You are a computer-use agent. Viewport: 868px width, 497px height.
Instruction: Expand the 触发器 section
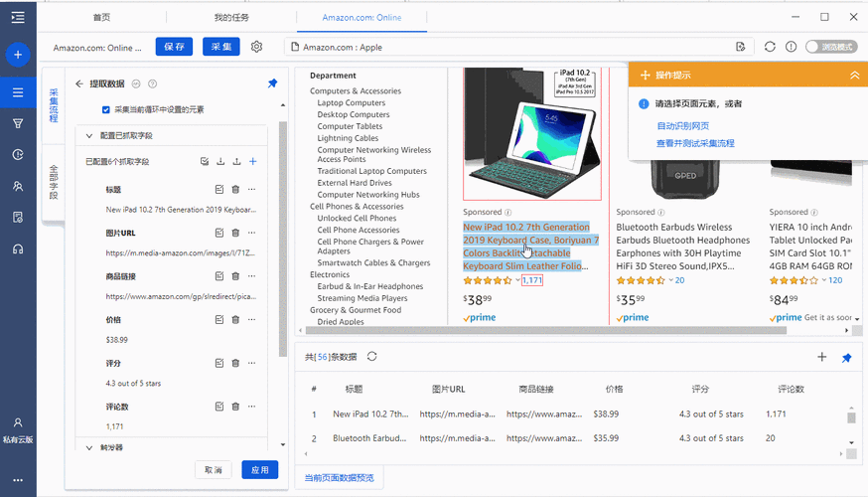click(89, 447)
